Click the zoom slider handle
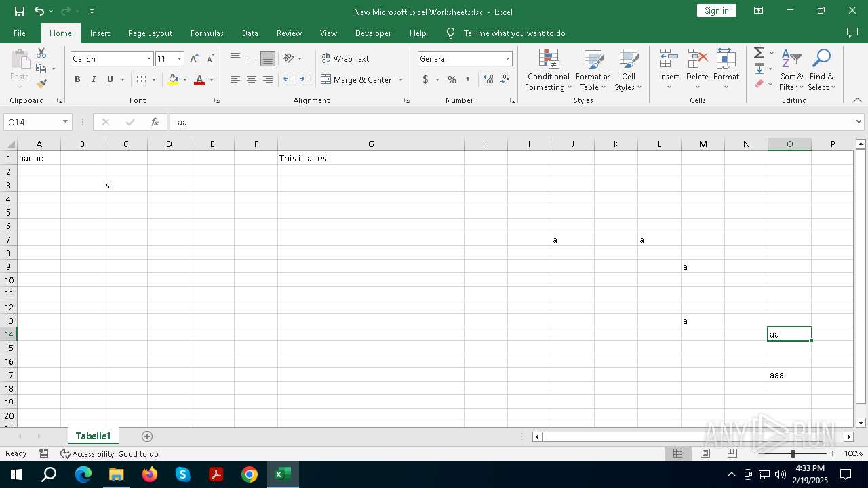 click(x=793, y=453)
